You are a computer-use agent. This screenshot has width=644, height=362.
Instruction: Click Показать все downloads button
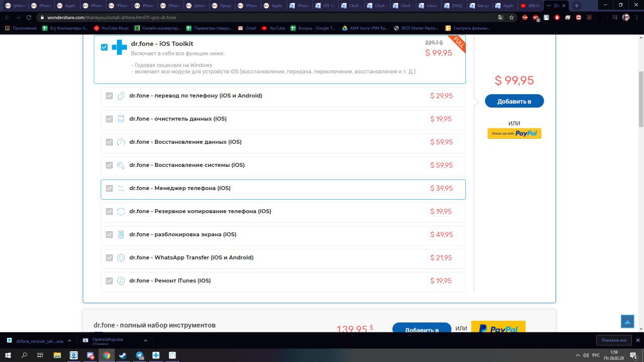[613, 340]
